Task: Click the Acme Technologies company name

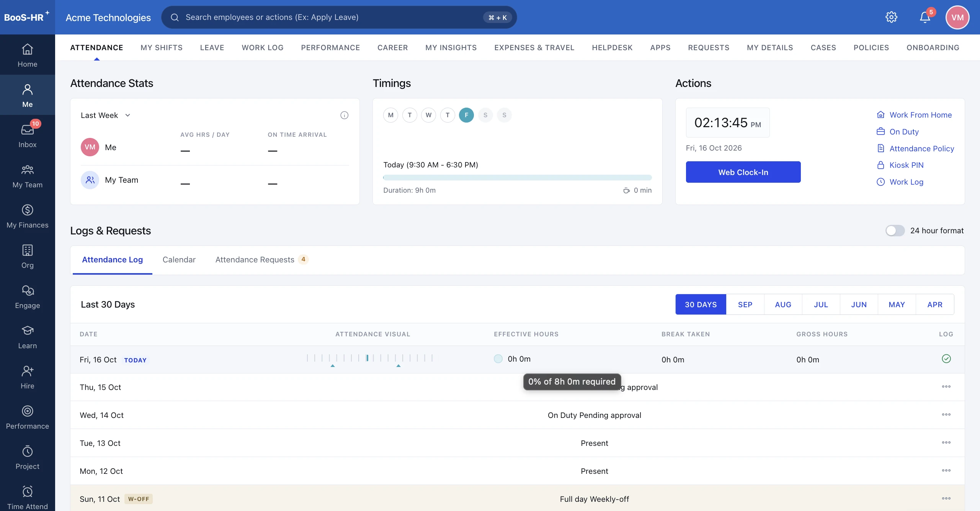Action: coord(108,18)
